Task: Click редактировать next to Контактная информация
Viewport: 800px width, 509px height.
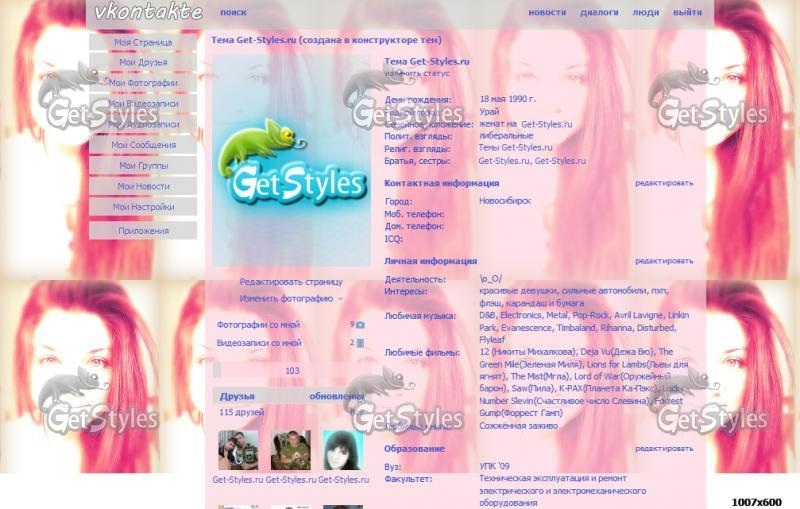Action: [664, 183]
